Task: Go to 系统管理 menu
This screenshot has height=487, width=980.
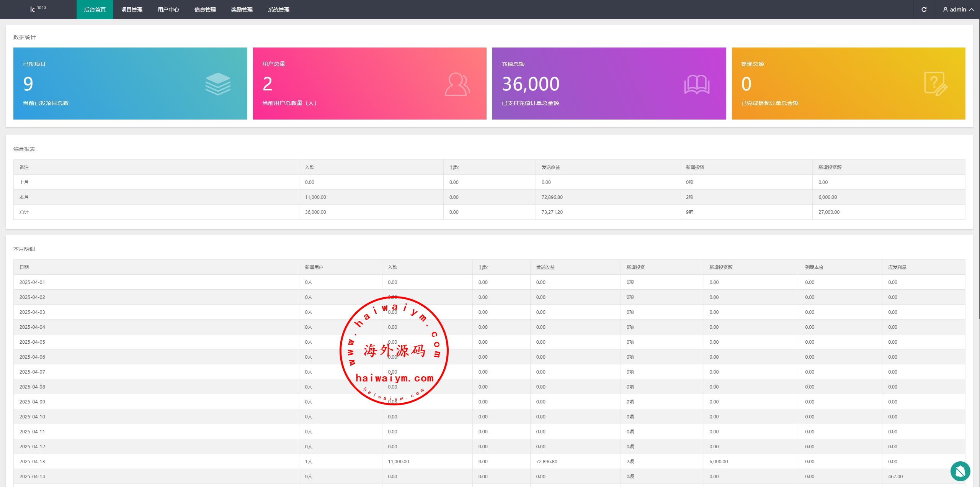Action: 279,10
